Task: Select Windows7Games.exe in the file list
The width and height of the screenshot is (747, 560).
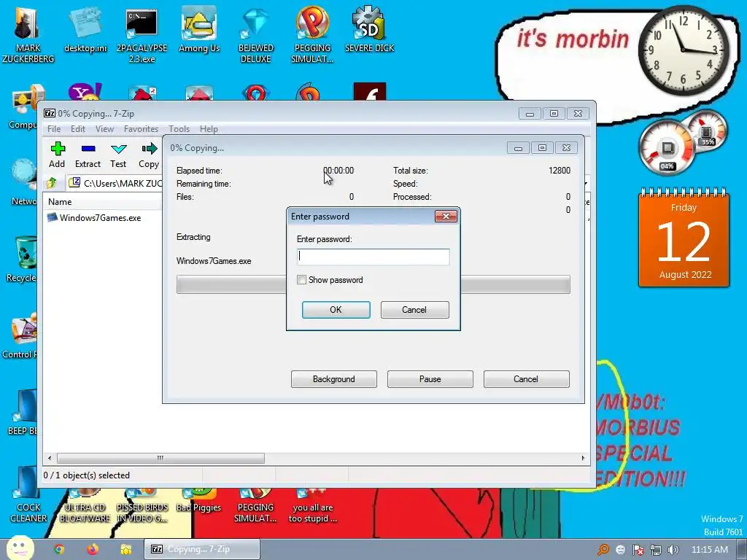Action: coord(94,218)
